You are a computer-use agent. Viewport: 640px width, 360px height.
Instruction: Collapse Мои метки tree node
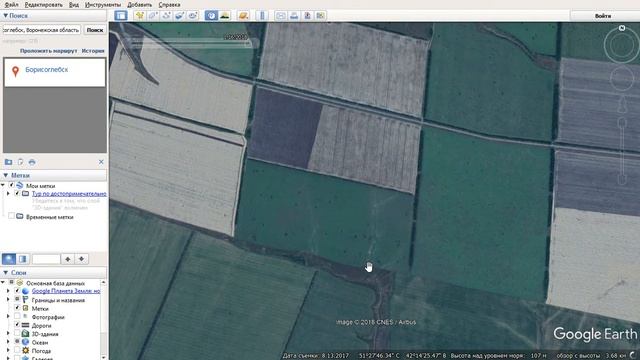[x=3, y=185]
